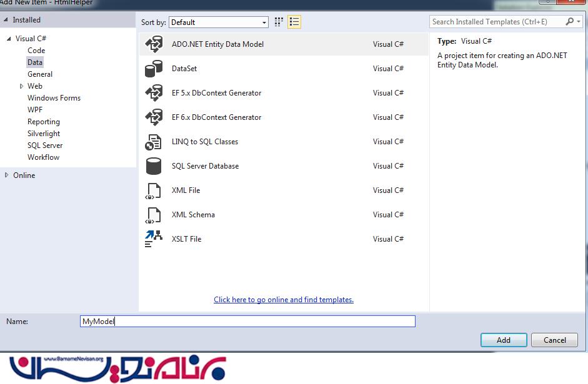
Task: Expand the Online templates section
Action: [x=7, y=175]
